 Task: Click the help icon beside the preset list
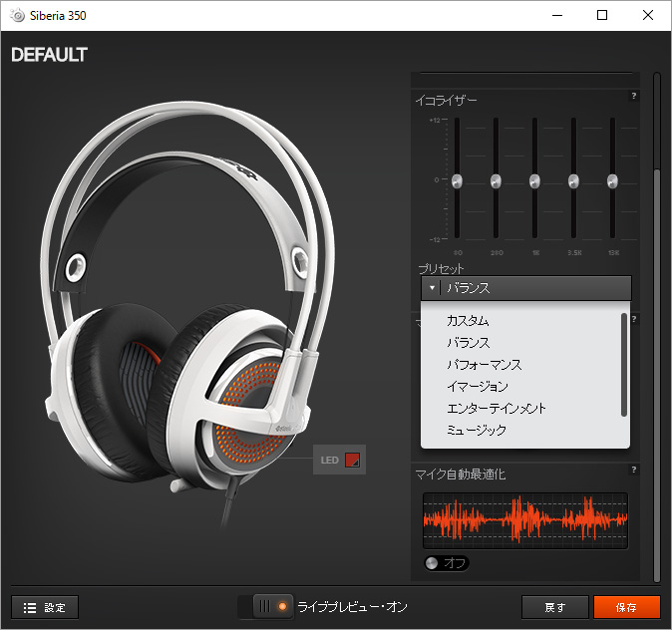(634, 319)
